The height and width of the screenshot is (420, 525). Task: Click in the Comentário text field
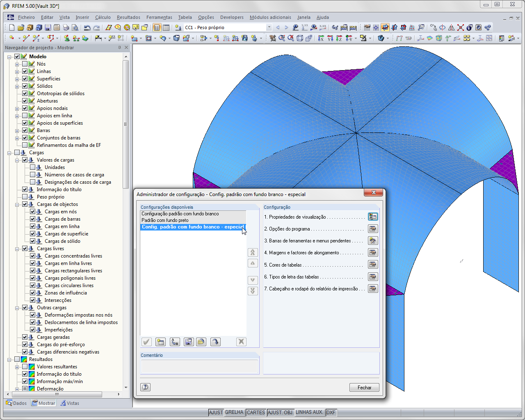point(199,366)
